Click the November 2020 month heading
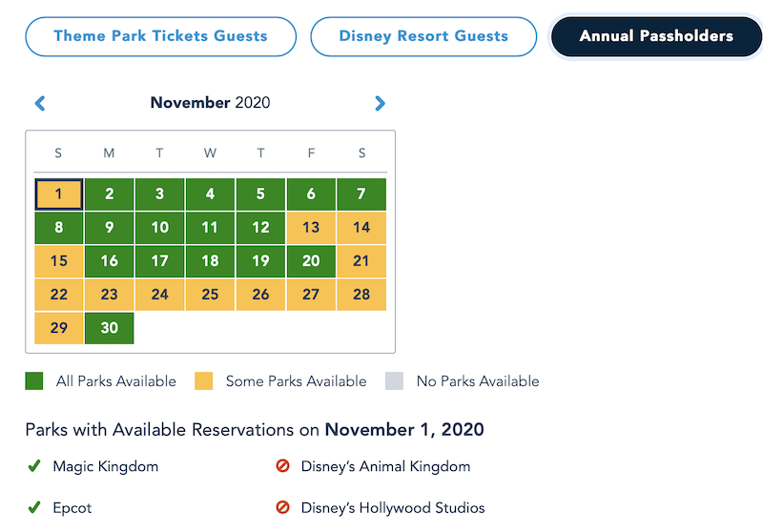Viewport: 763px width, 532px height. 210,103
